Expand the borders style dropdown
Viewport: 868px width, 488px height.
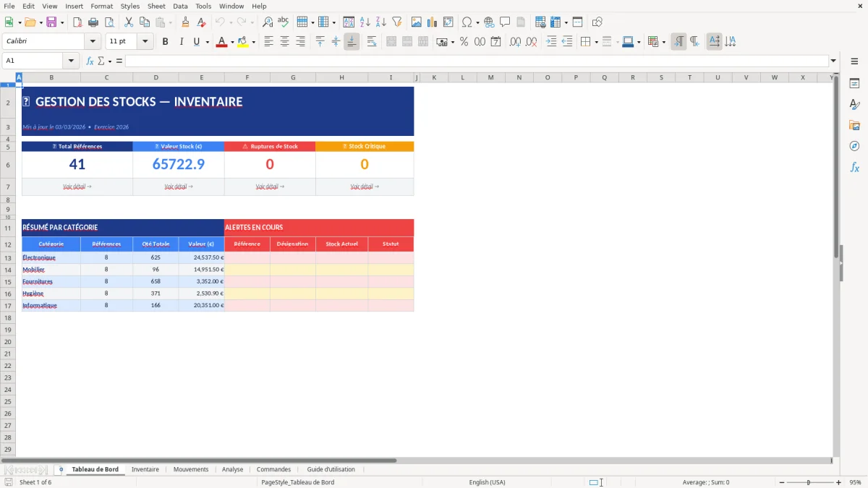616,41
